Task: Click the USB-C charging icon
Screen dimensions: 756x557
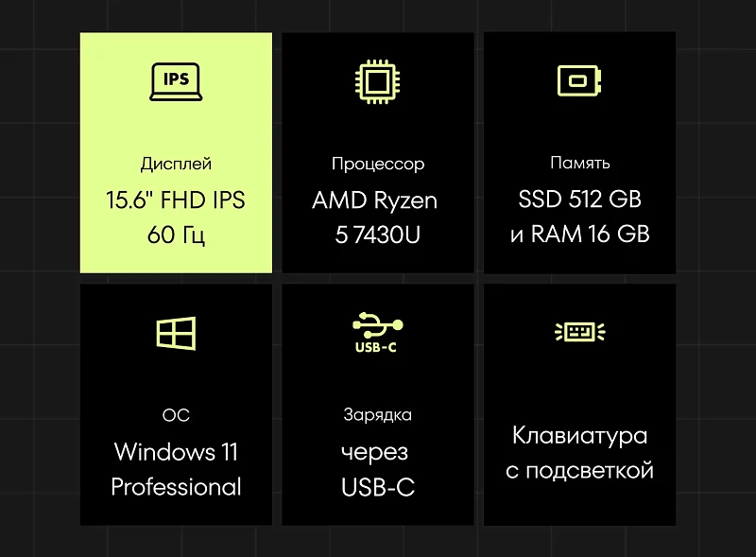Action: pos(377,332)
